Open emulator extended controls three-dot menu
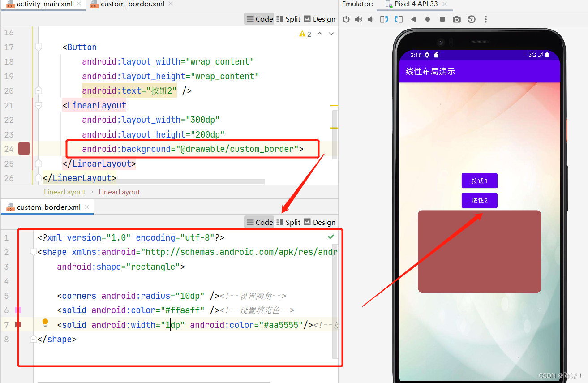The height and width of the screenshot is (383, 588). pos(486,19)
